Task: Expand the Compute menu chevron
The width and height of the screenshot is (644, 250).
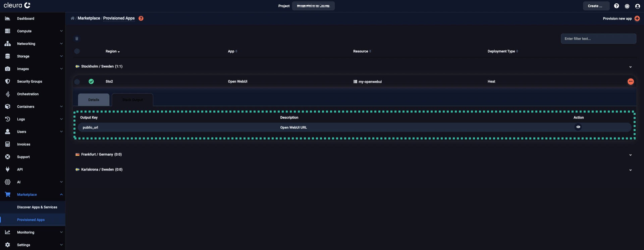Action: click(61, 31)
